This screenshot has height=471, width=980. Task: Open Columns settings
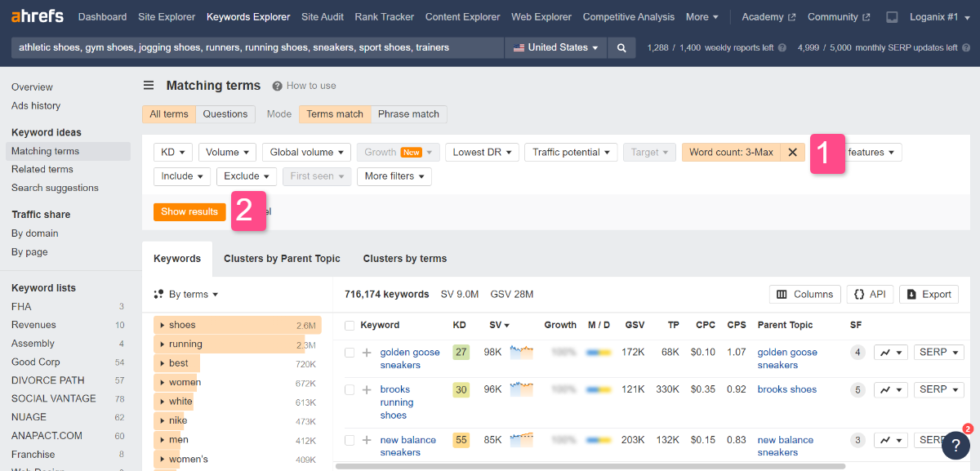(x=804, y=294)
